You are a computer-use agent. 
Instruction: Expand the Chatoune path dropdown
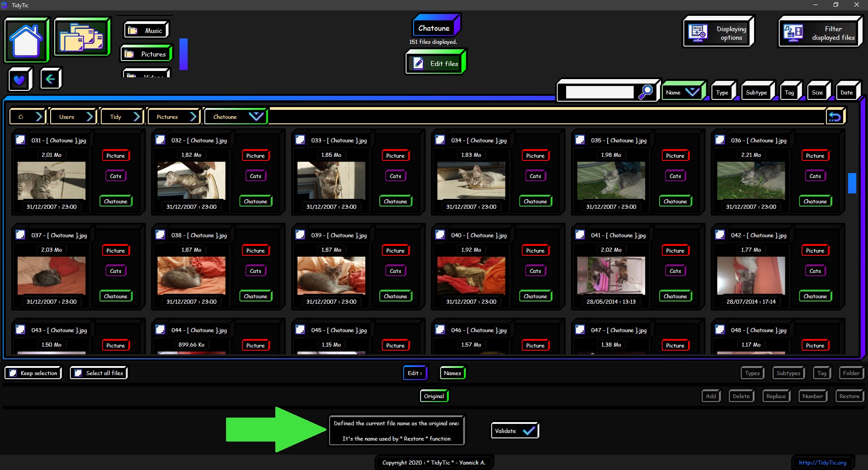256,117
